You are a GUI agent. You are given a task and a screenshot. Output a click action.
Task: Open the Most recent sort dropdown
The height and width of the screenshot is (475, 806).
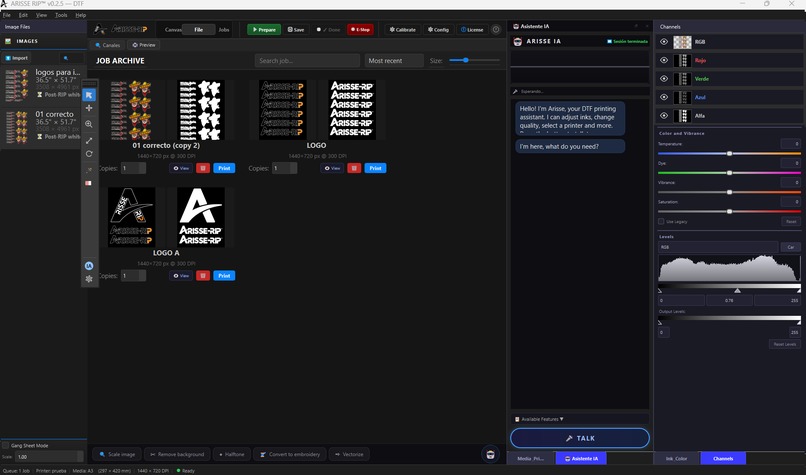(x=394, y=61)
